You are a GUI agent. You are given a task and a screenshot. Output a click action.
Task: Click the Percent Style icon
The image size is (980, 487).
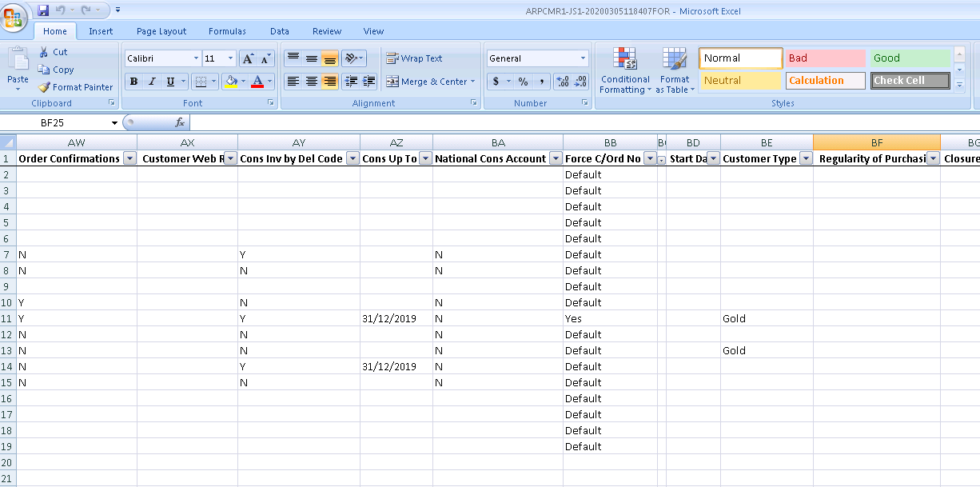click(523, 82)
